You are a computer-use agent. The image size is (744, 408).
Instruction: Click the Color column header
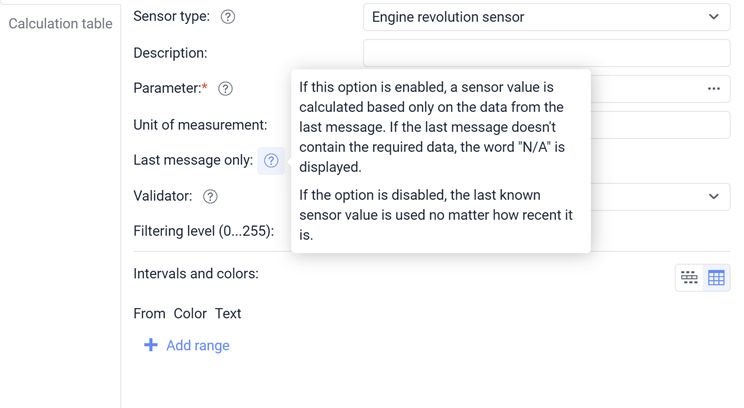point(190,313)
